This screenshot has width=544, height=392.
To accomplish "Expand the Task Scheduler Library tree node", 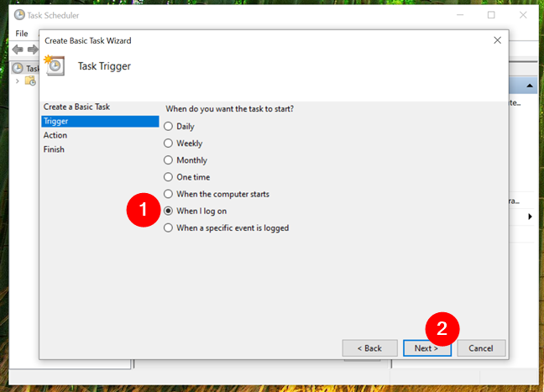I will pyautogui.click(x=18, y=81).
